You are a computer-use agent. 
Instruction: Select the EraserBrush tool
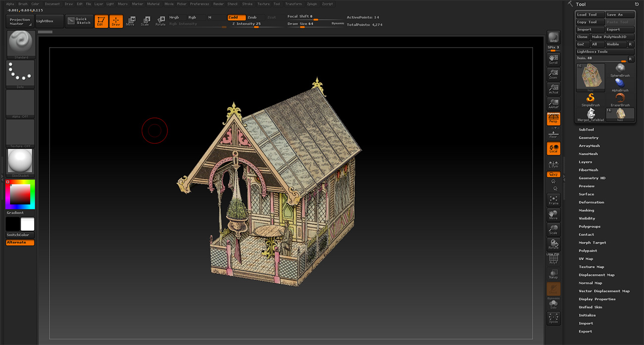tap(620, 100)
